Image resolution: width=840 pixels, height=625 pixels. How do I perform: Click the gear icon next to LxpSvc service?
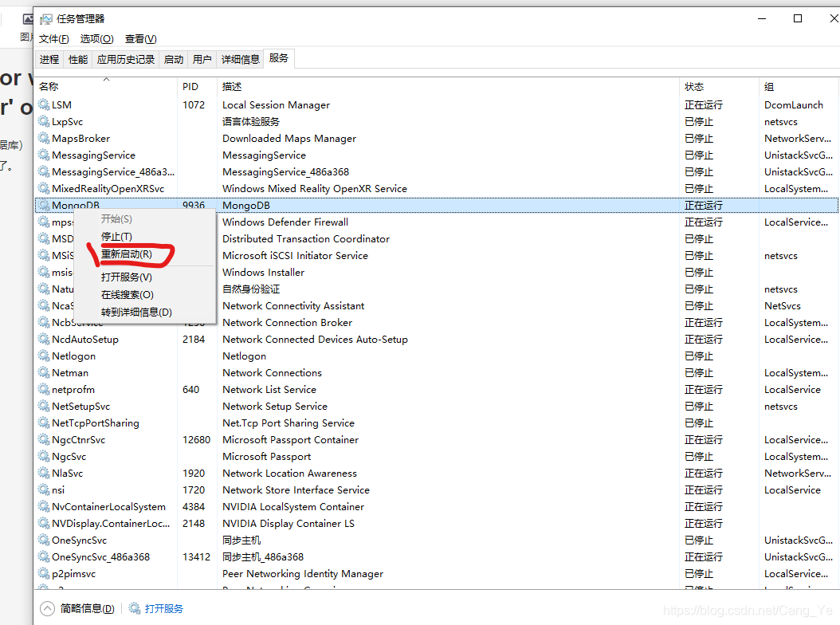[43, 121]
